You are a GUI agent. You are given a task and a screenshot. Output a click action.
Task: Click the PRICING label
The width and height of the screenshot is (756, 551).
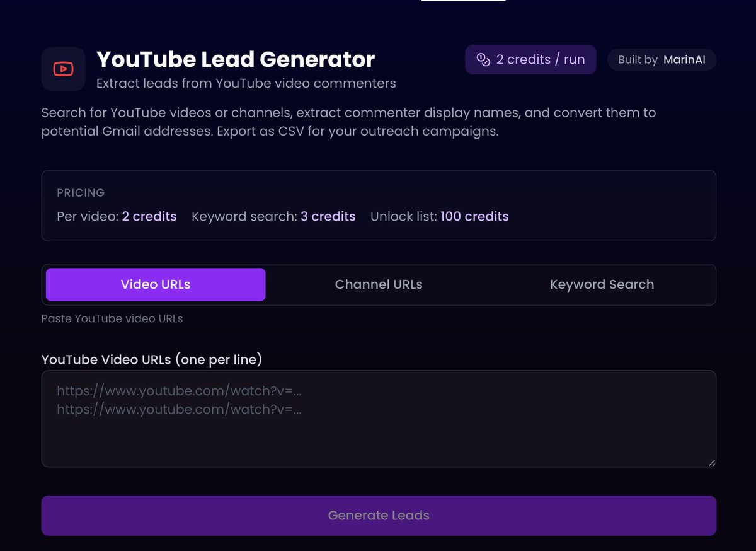point(81,193)
